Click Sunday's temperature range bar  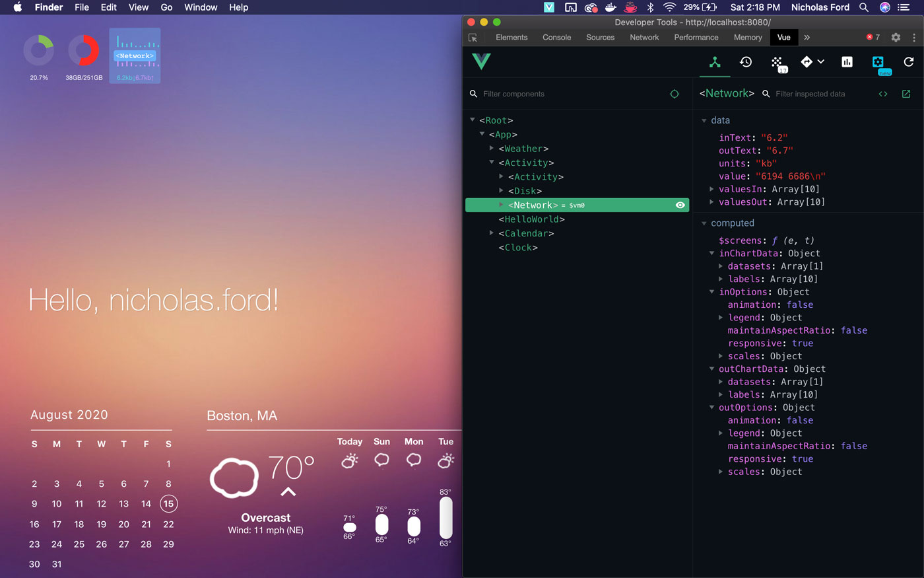click(381, 524)
